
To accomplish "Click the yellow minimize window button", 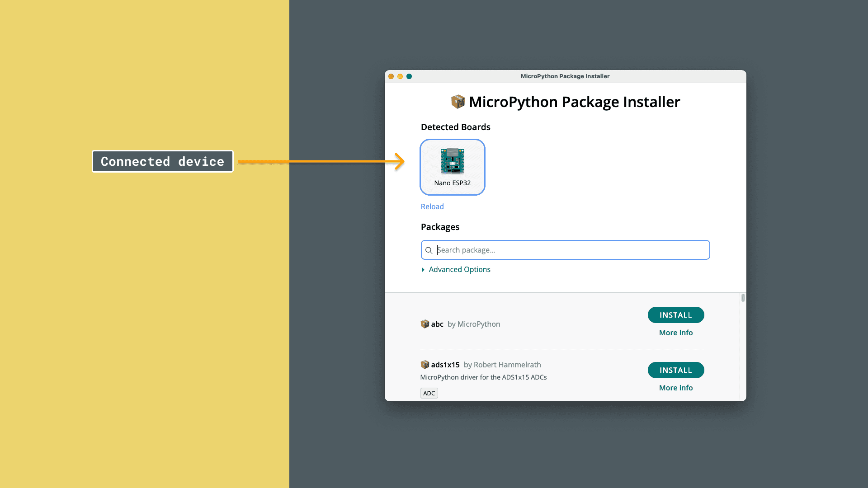I will (400, 76).
